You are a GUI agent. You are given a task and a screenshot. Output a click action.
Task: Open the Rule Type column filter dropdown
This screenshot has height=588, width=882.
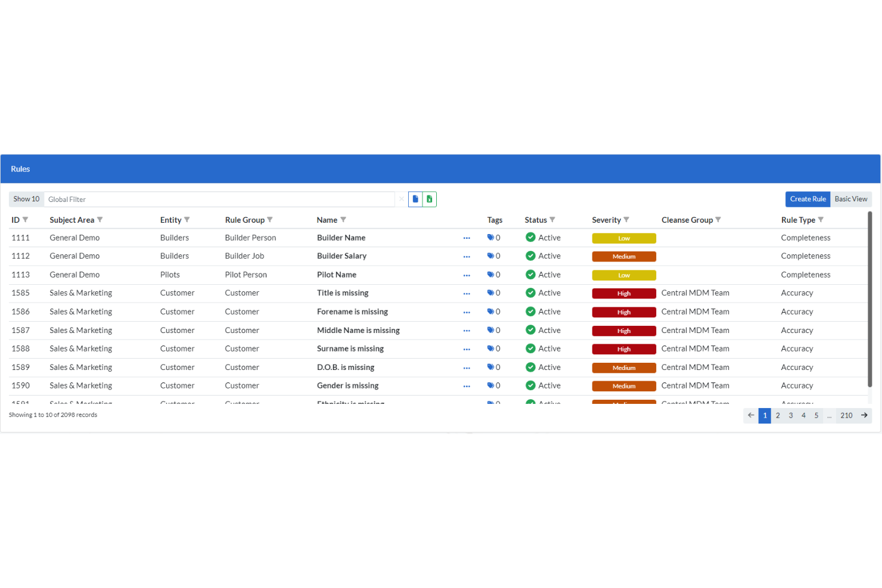coord(821,219)
